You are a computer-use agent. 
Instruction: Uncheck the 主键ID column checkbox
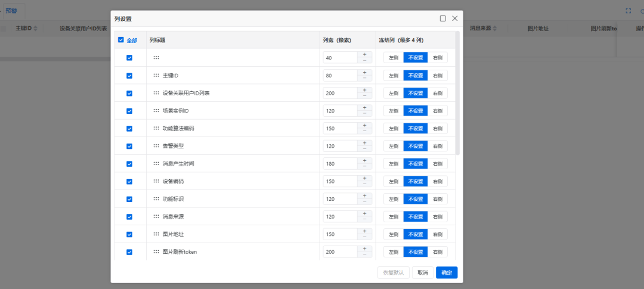point(129,76)
